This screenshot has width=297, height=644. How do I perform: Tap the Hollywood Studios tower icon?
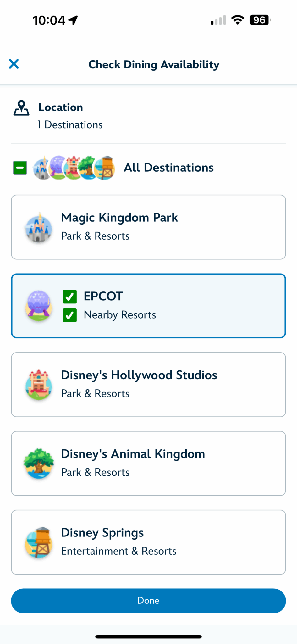click(39, 385)
